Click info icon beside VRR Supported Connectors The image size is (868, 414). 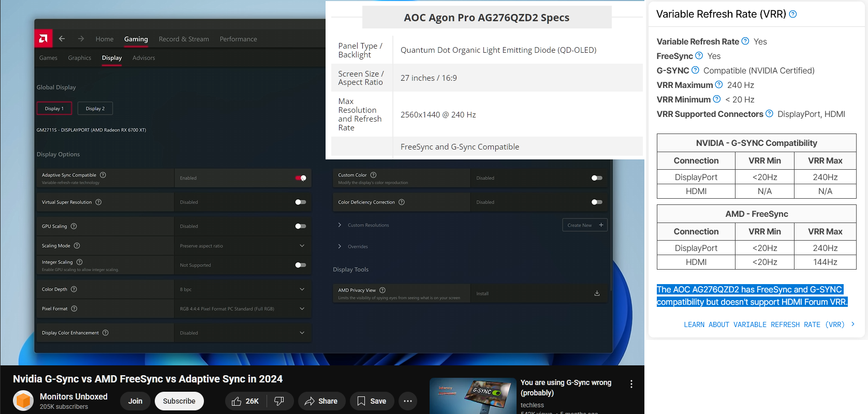769,113
